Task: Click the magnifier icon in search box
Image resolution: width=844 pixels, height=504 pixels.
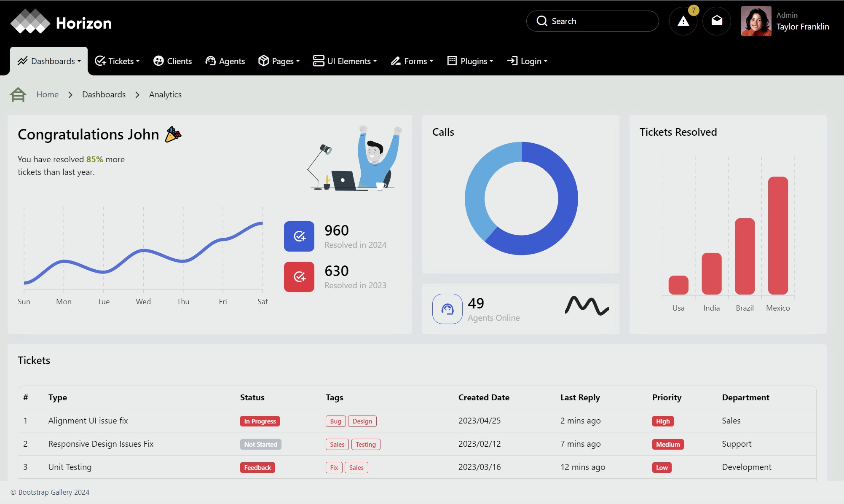Action: 541,21
